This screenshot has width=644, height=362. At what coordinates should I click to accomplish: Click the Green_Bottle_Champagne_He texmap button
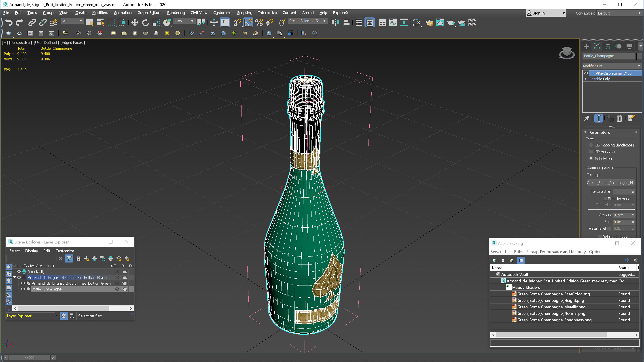pyautogui.click(x=611, y=183)
